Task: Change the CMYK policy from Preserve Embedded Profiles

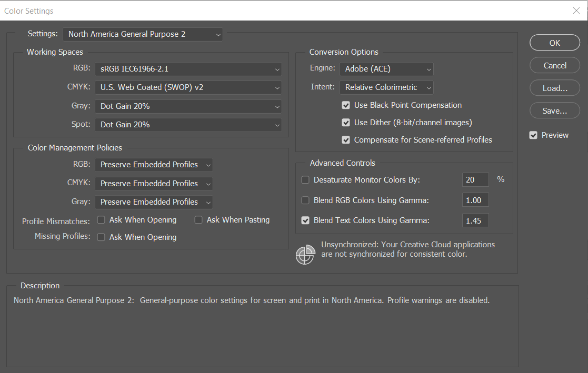Action: 154,183
